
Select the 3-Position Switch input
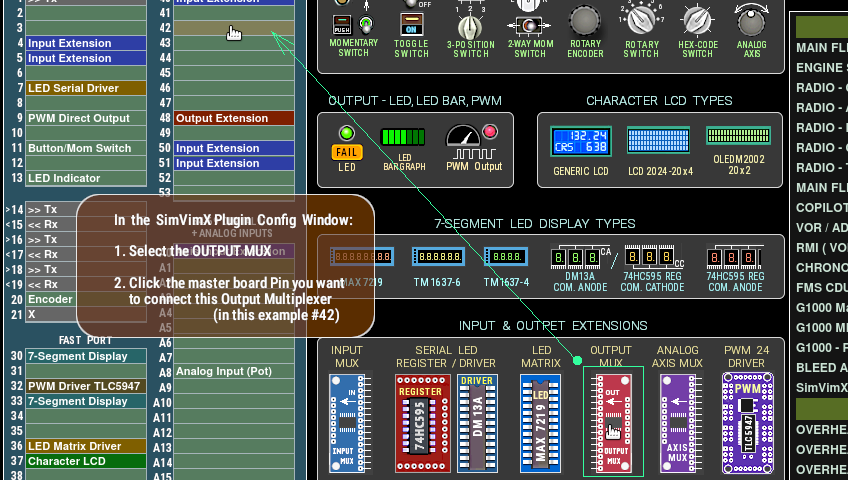click(469, 24)
